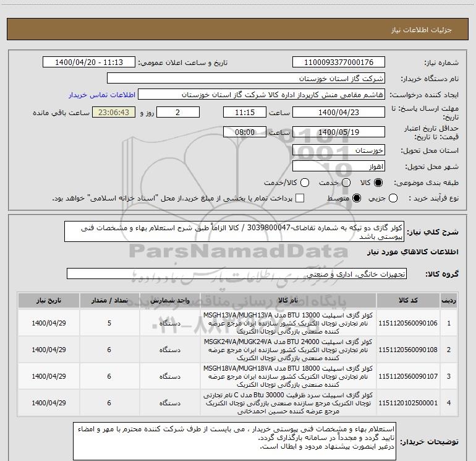The height and width of the screenshot is (461, 476).
Task: Select the خدمت radio button
Action: [346, 183]
